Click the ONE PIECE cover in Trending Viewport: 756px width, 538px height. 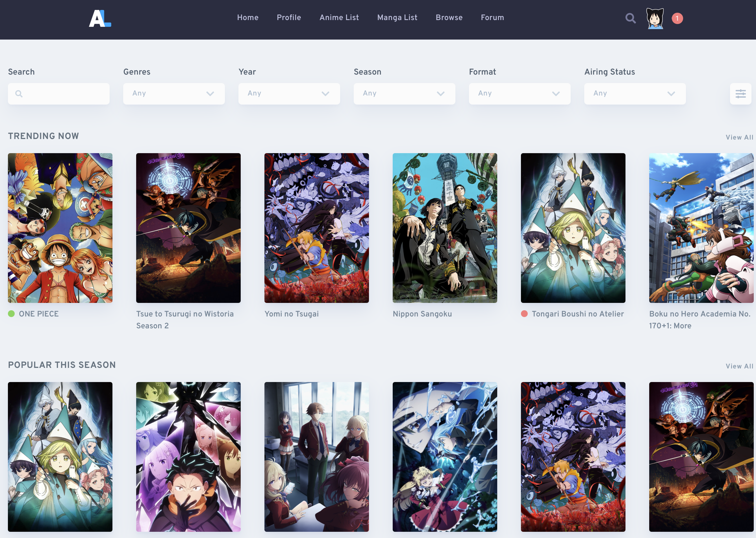60,228
